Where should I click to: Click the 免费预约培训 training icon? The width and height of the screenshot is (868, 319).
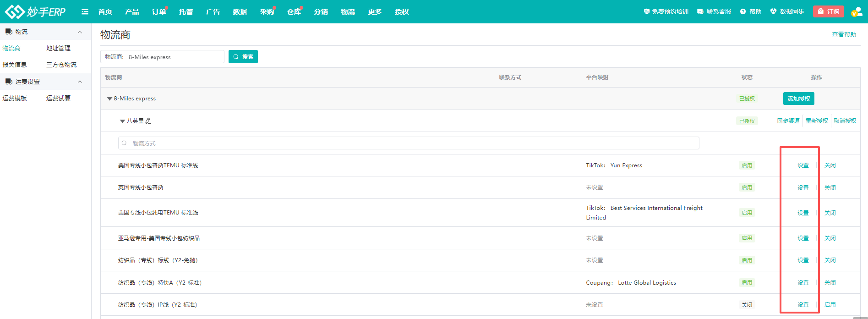tap(646, 11)
